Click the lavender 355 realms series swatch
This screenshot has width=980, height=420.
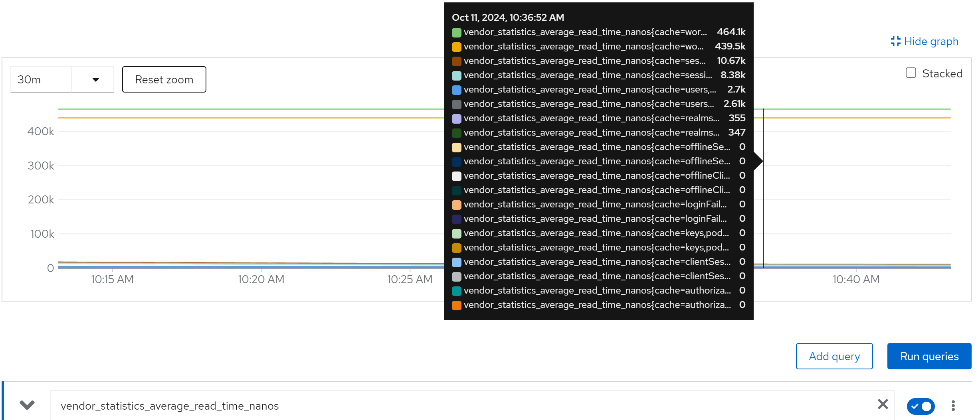point(456,118)
